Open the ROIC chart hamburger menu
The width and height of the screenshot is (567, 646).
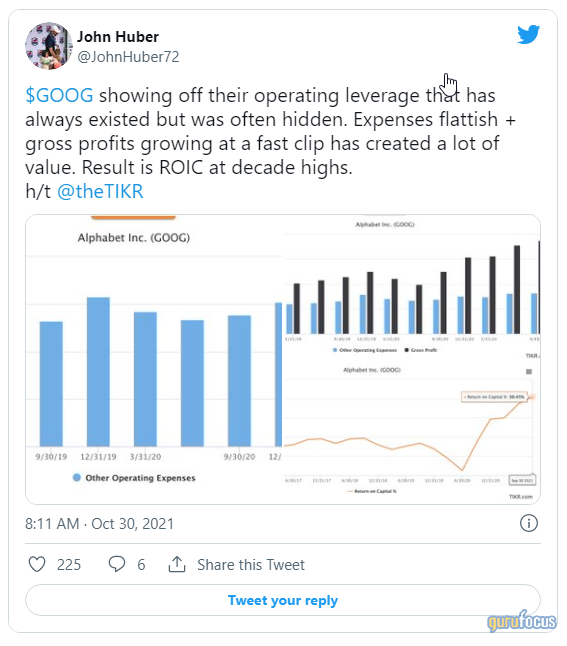529,372
